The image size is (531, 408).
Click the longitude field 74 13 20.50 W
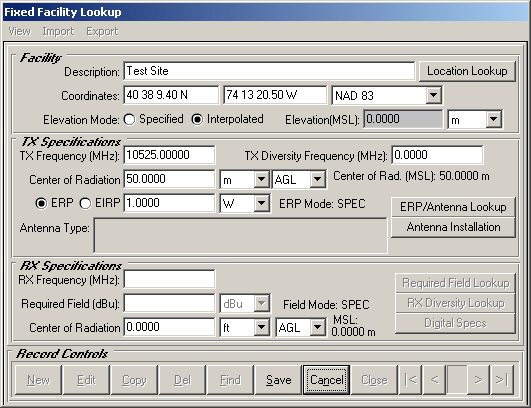(x=275, y=95)
